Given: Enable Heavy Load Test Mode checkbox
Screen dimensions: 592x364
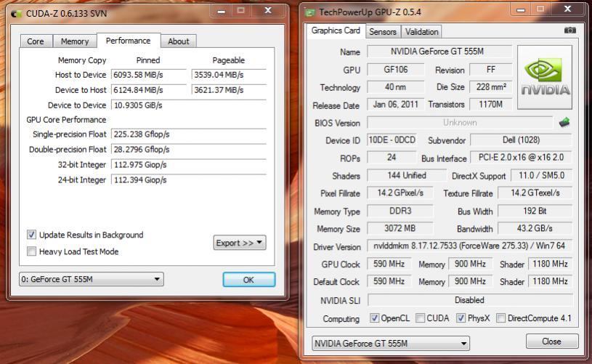Looking at the screenshot, I should (x=32, y=251).
